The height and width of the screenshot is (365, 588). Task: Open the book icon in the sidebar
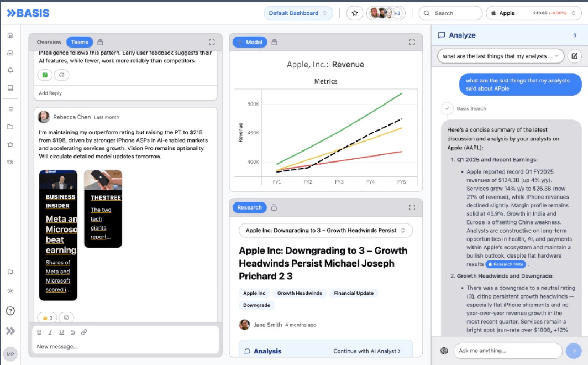11,88
